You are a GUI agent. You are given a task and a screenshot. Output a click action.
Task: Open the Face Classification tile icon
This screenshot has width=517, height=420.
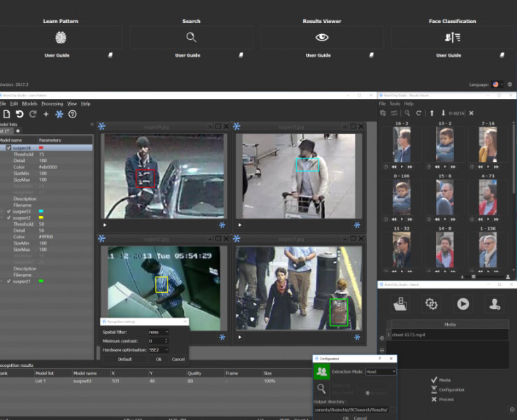tap(452, 38)
